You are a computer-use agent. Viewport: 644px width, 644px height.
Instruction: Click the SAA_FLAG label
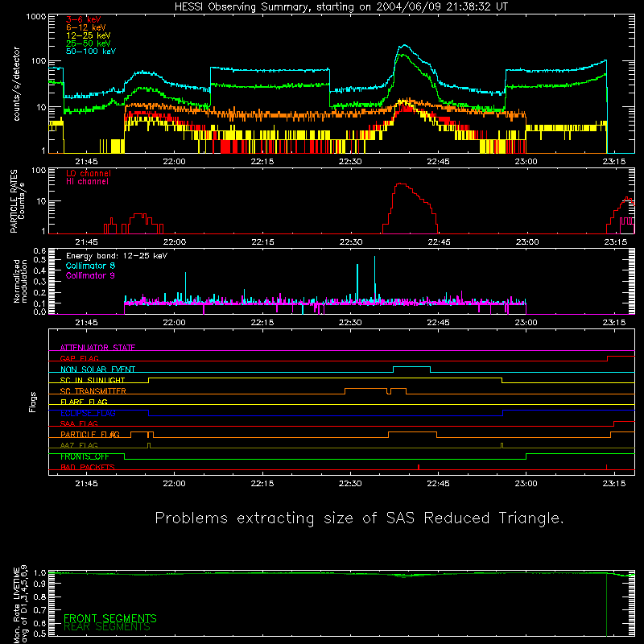click(79, 423)
